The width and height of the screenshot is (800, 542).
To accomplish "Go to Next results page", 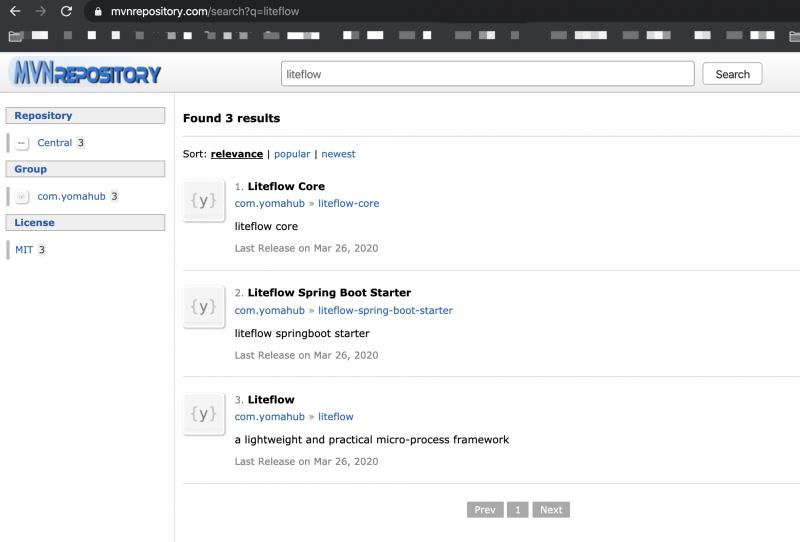I will click(551, 510).
